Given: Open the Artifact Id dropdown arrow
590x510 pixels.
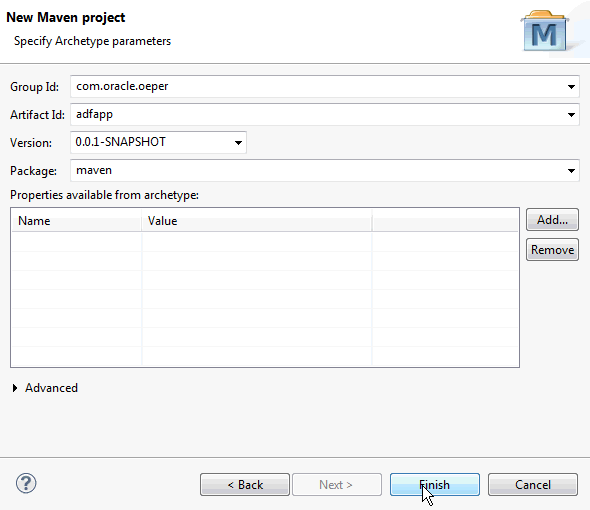Looking at the screenshot, I should 571,114.
